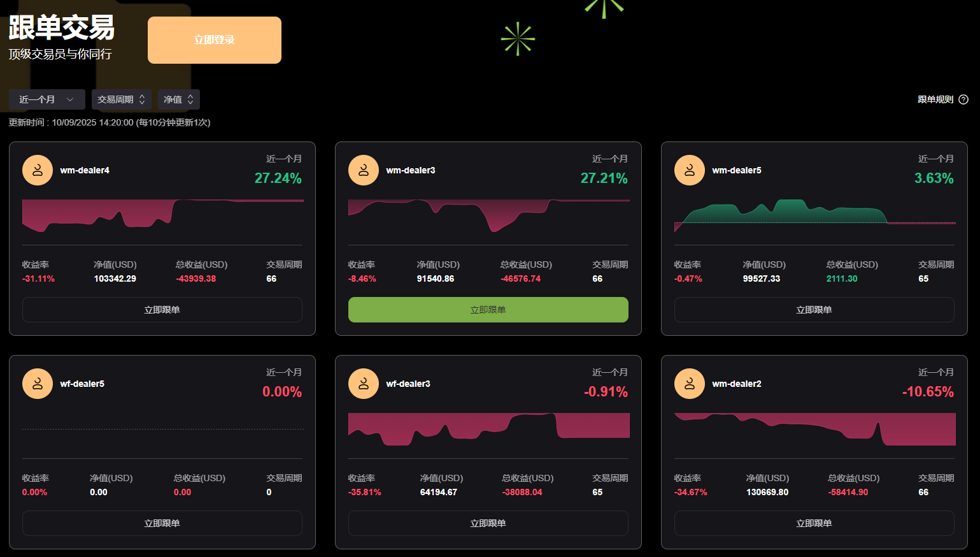
Task: Expand the 交易周期 sorting selector
Action: click(121, 99)
